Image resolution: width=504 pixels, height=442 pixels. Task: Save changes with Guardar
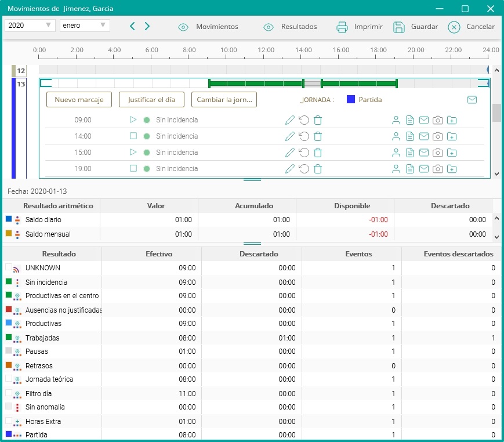[x=415, y=27]
